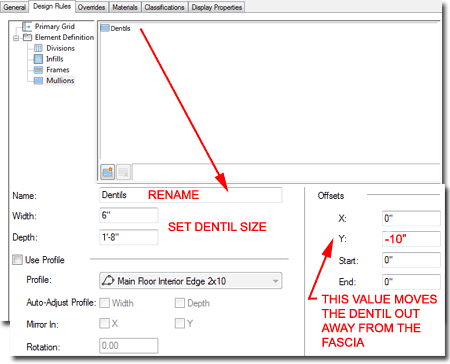450x364 pixels.
Task: Switch to the Design Rules tab
Action: [x=52, y=6]
